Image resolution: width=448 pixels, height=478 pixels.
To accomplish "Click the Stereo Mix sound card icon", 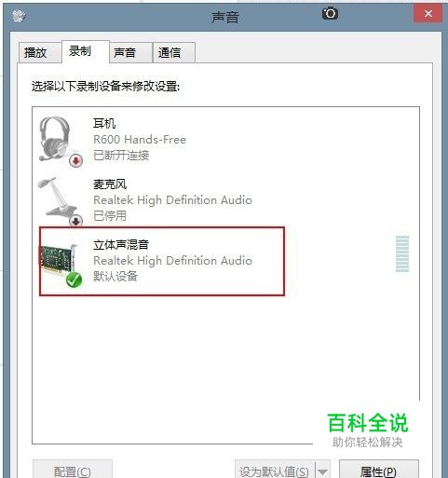I will click(x=58, y=260).
